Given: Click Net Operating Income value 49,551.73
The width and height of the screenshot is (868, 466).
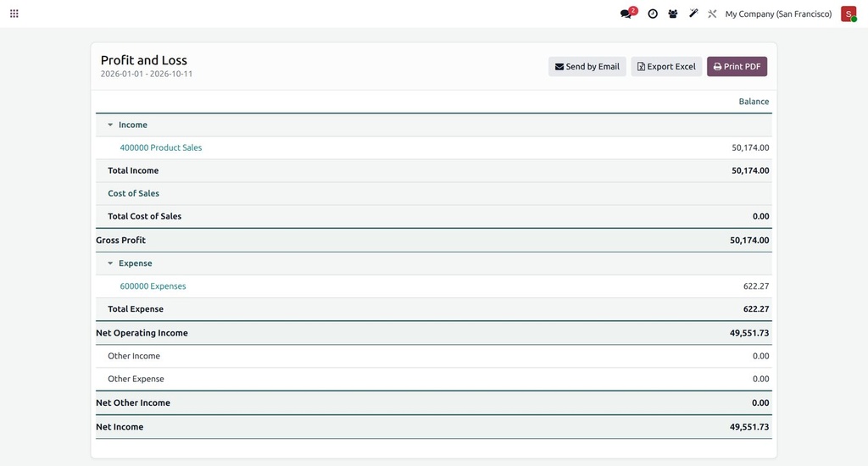Looking at the screenshot, I should coord(749,333).
